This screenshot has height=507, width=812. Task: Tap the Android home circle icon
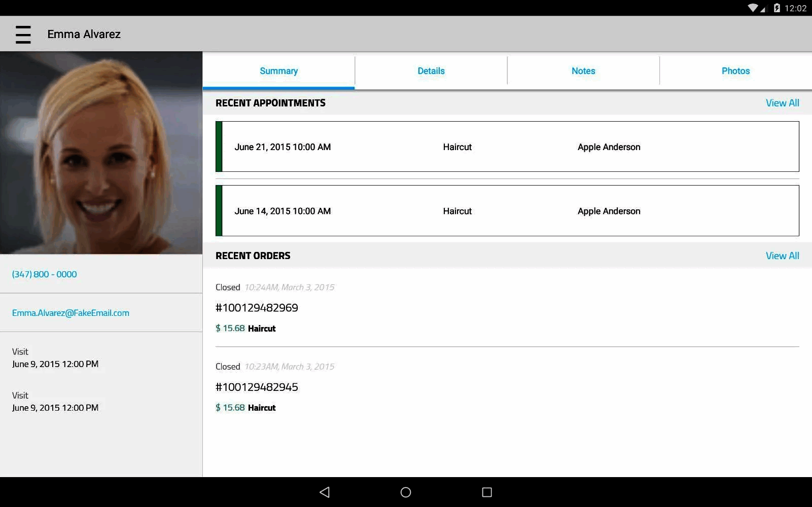click(405, 492)
